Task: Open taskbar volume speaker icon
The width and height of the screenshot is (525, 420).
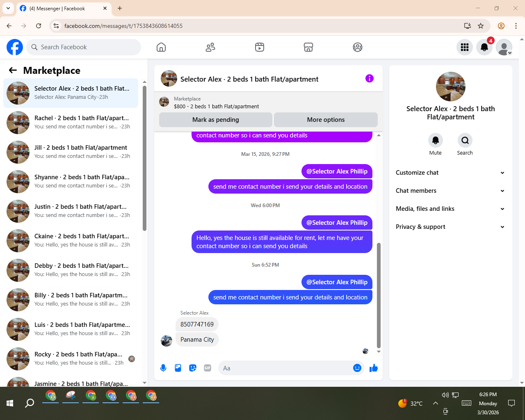Action: coord(445,395)
